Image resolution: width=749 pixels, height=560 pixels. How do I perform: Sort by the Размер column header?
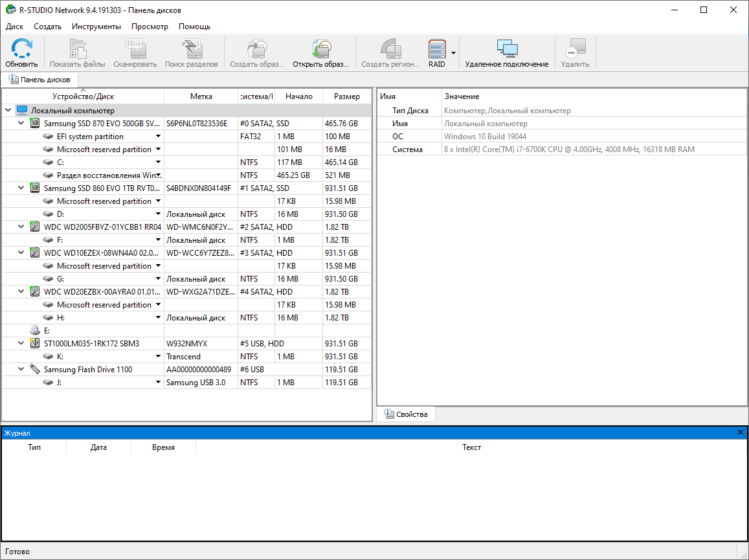tap(347, 96)
